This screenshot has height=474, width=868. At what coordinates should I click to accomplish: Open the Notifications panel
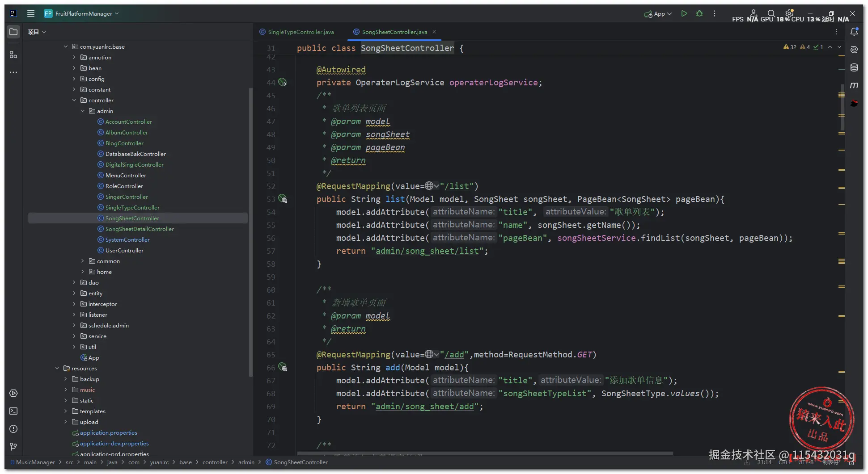coord(854,32)
